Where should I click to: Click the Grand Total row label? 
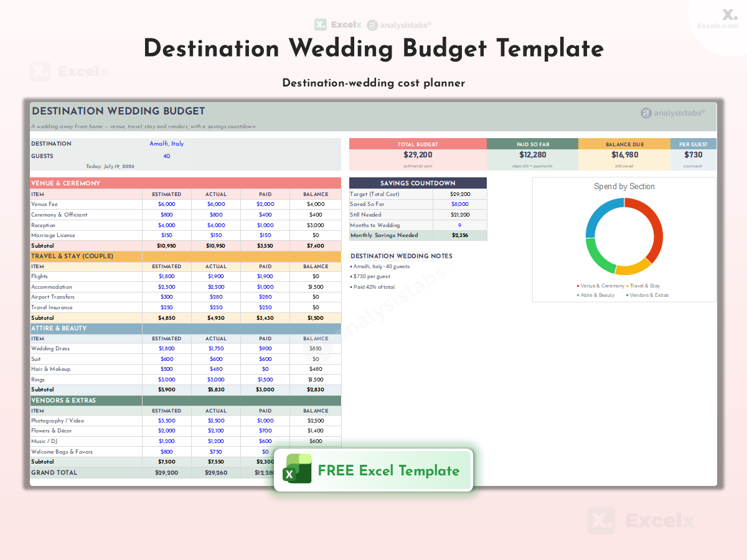[86, 473]
